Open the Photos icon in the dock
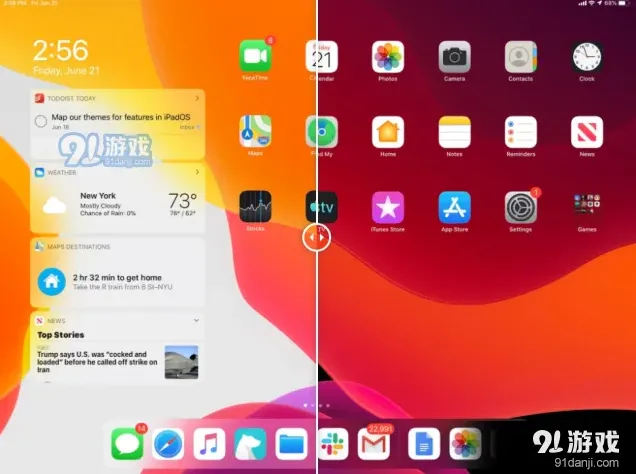Screen dimensions: 636x474 465,444
